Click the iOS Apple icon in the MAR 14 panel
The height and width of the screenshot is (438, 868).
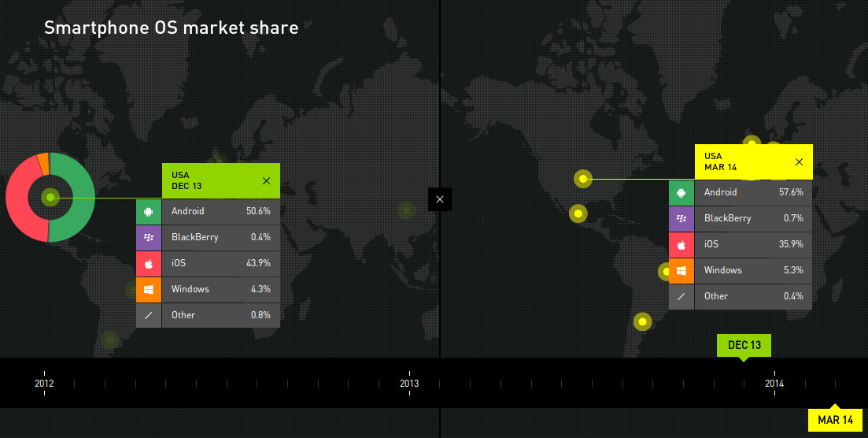click(681, 244)
